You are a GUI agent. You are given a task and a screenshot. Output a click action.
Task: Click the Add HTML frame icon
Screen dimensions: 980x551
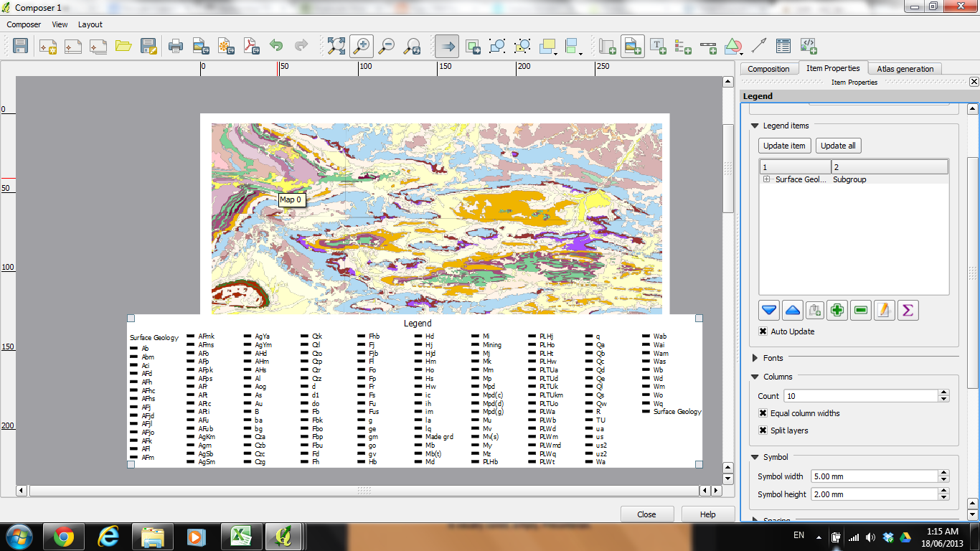click(x=809, y=47)
